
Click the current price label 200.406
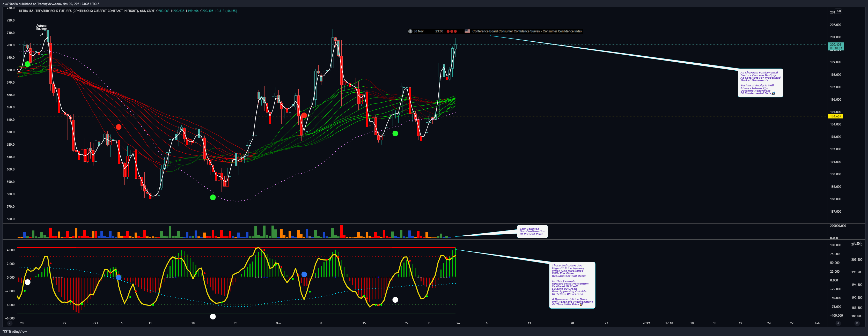click(836, 47)
